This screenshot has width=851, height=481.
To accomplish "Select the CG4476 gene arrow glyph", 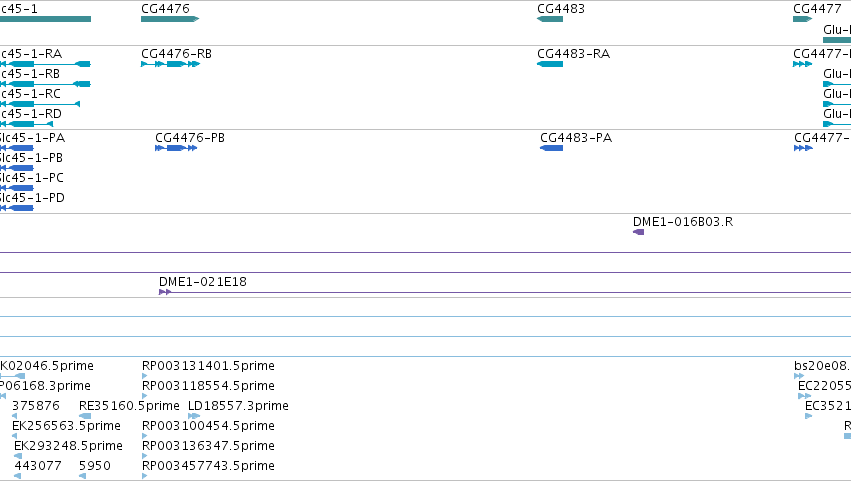I will click(170, 19).
